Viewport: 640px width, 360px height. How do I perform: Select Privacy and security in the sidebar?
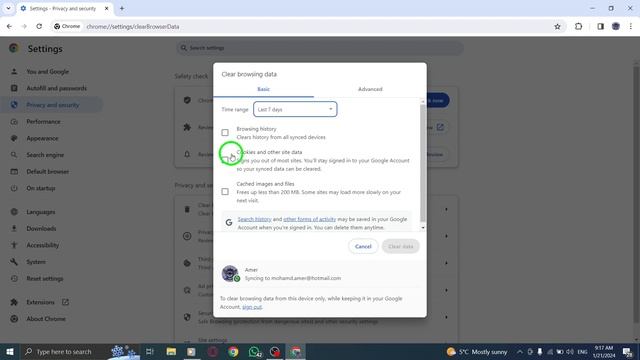[x=53, y=105]
